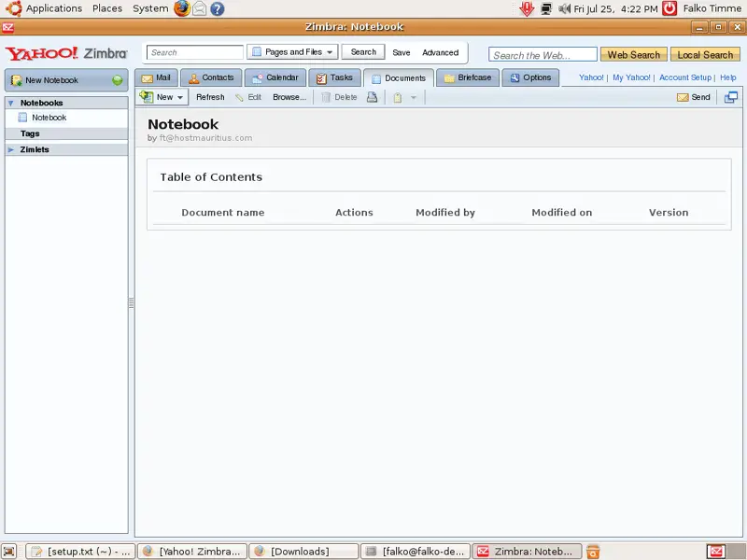Click the Notebook page icon in sidebar
The height and width of the screenshot is (560, 747).
(x=22, y=118)
